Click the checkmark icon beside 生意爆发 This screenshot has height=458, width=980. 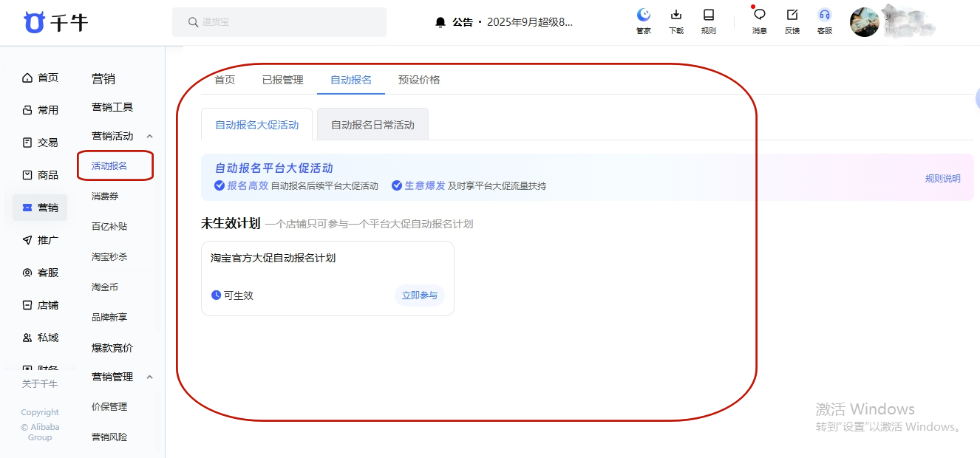[397, 185]
